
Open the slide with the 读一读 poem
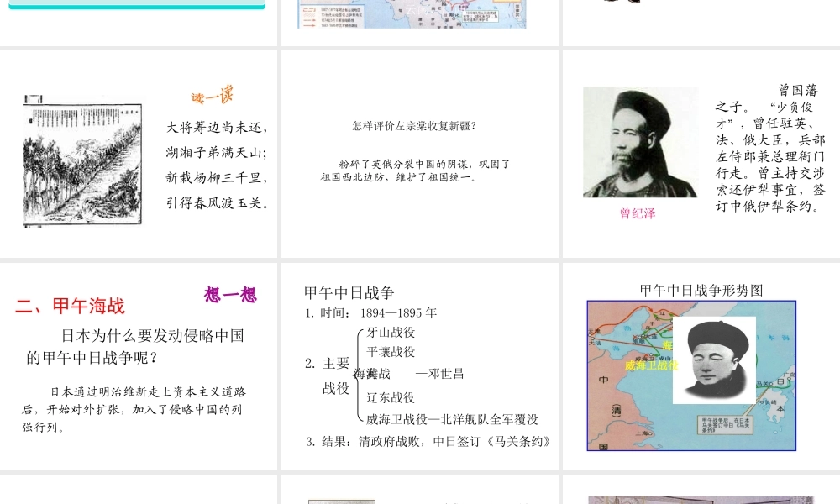139,154
